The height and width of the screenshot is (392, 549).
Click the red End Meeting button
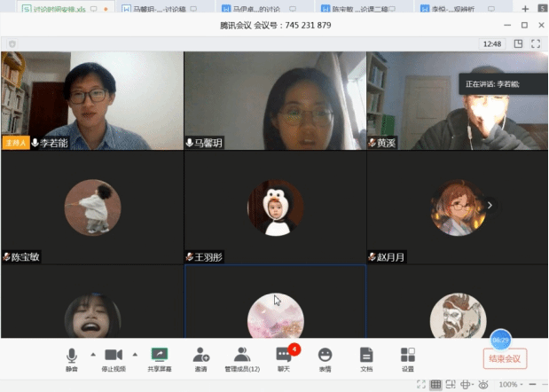pos(506,358)
